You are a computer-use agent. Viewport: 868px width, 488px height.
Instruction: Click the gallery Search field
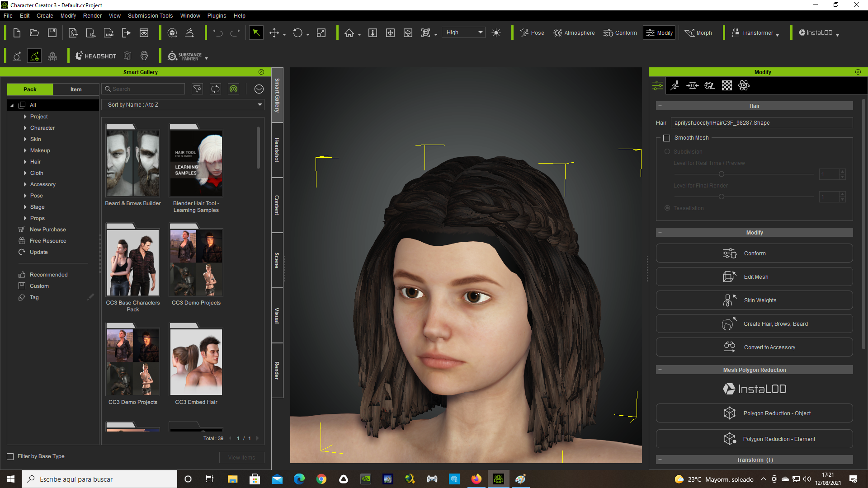[x=143, y=89]
